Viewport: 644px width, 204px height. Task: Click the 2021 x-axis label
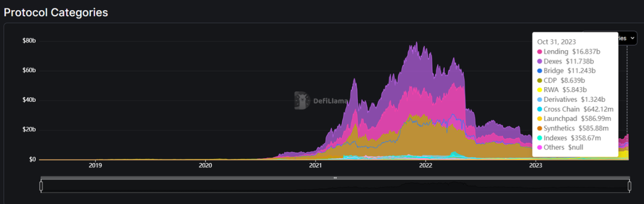click(315, 165)
